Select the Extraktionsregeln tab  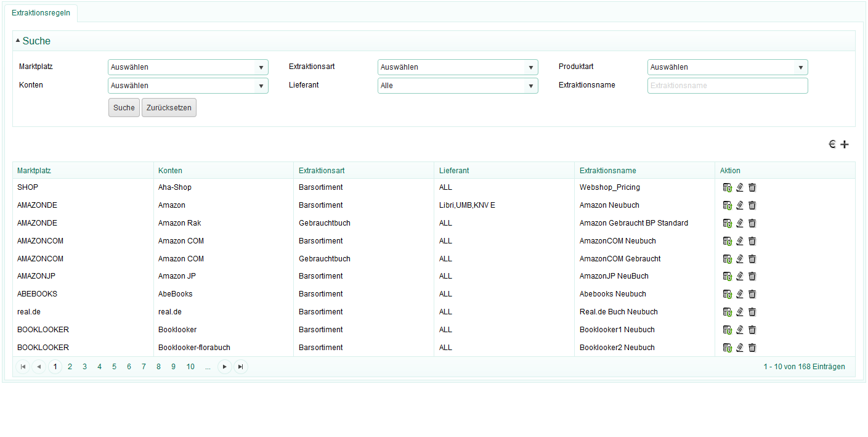41,13
